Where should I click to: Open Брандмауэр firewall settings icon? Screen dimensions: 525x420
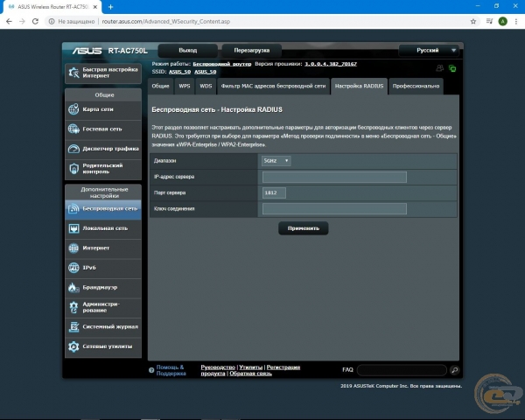(x=74, y=287)
